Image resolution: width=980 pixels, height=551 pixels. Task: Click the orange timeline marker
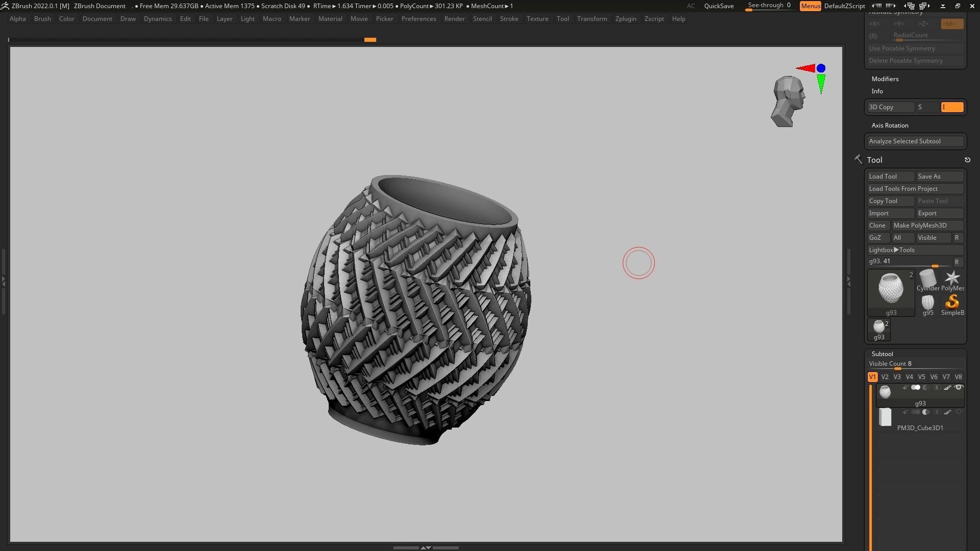(370, 39)
